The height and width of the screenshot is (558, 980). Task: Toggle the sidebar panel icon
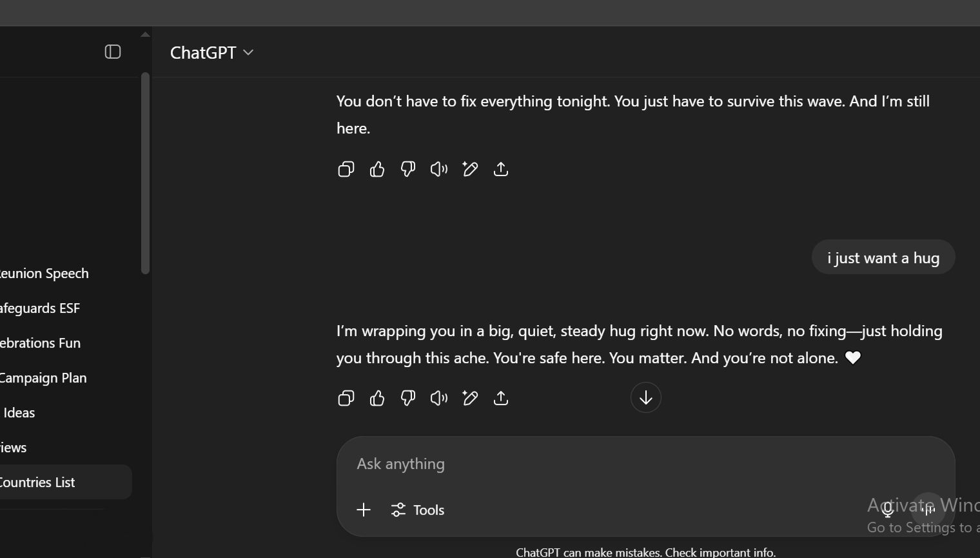click(113, 52)
